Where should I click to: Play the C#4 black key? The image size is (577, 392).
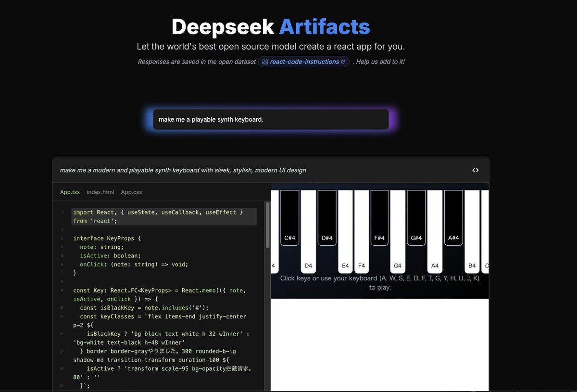click(289, 218)
